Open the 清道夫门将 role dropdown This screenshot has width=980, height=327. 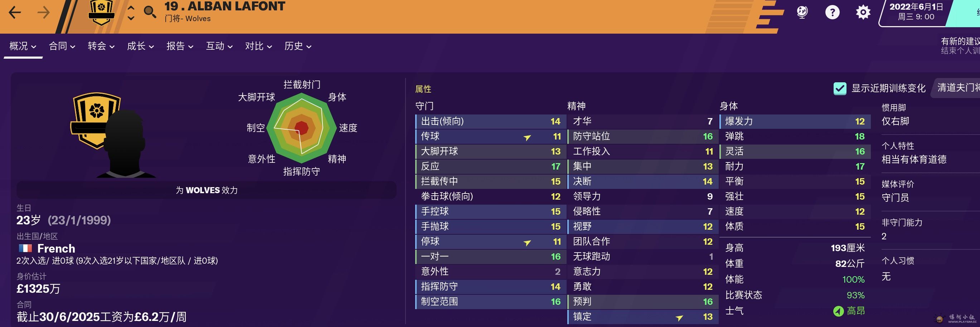click(957, 88)
